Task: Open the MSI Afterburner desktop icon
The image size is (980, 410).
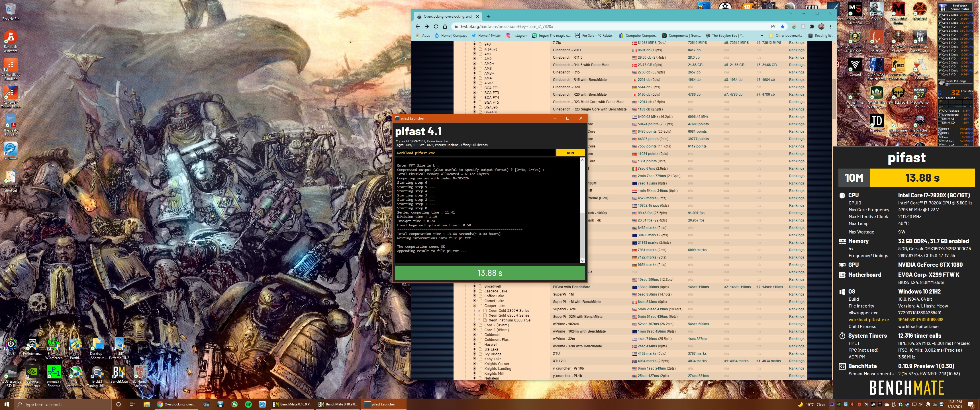Action: pyautogui.click(x=75, y=376)
